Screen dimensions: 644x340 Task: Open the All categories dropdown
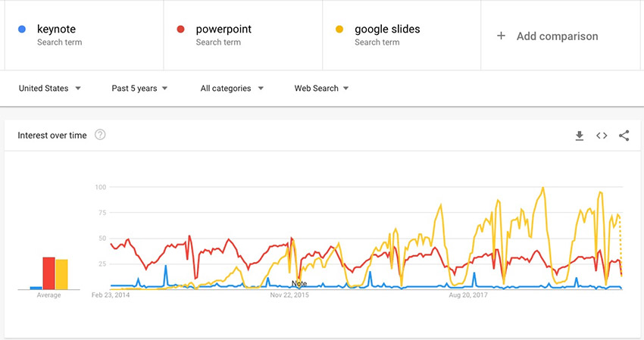232,89
